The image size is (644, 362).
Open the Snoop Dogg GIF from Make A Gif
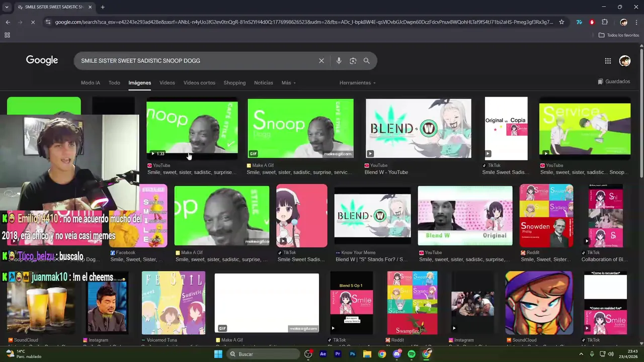coord(300,128)
